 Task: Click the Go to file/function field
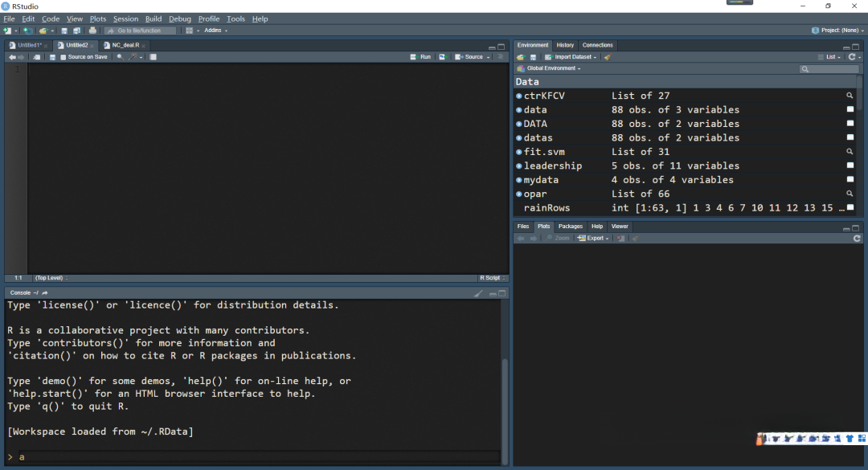click(139, 31)
